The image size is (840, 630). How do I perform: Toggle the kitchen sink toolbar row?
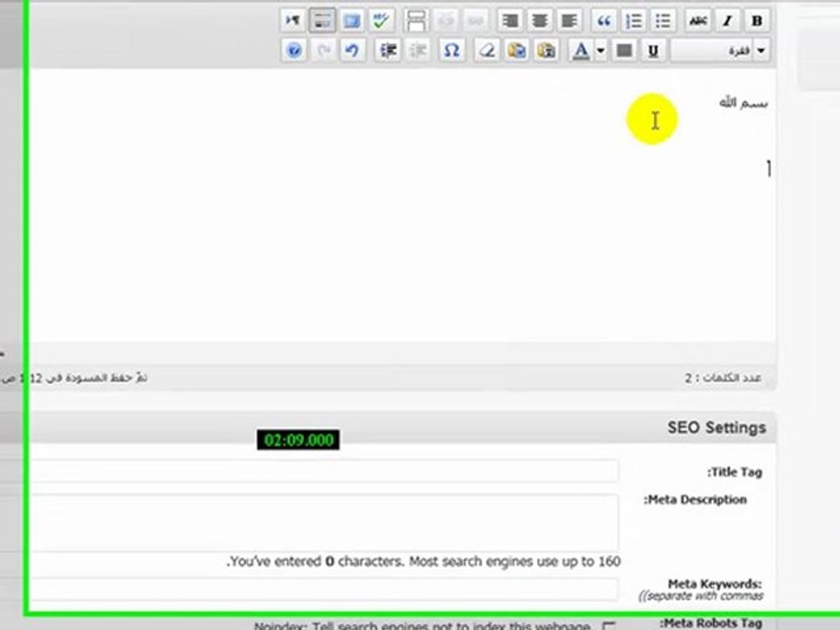(x=323, y=21)
